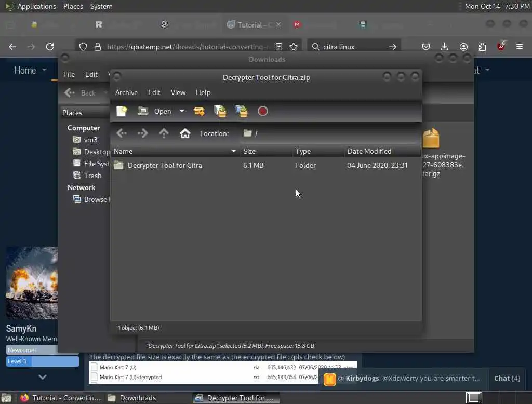Select Browse Network in sidebar
This screenshot has height=404, width=532.
tap(91, 199)
